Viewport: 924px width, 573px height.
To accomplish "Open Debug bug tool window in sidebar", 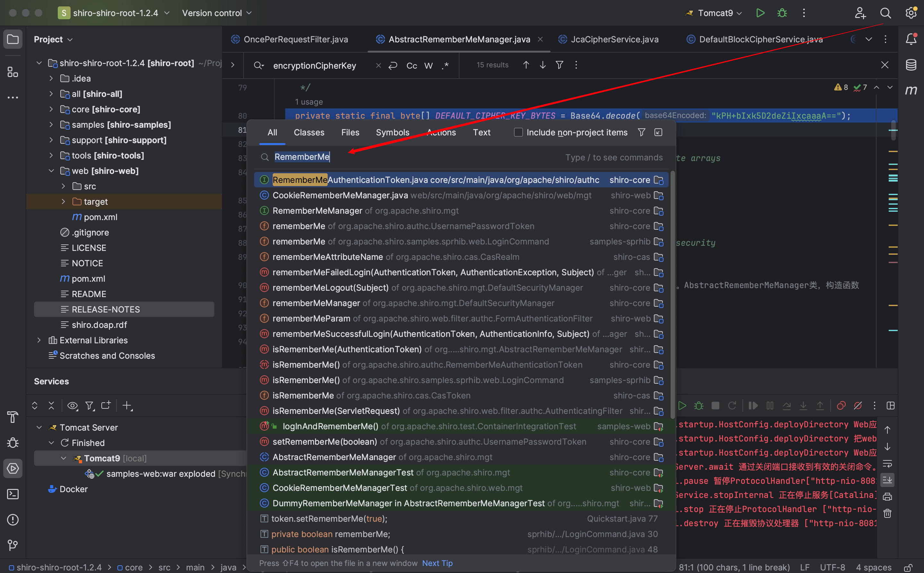I will [x=13, y=443].
